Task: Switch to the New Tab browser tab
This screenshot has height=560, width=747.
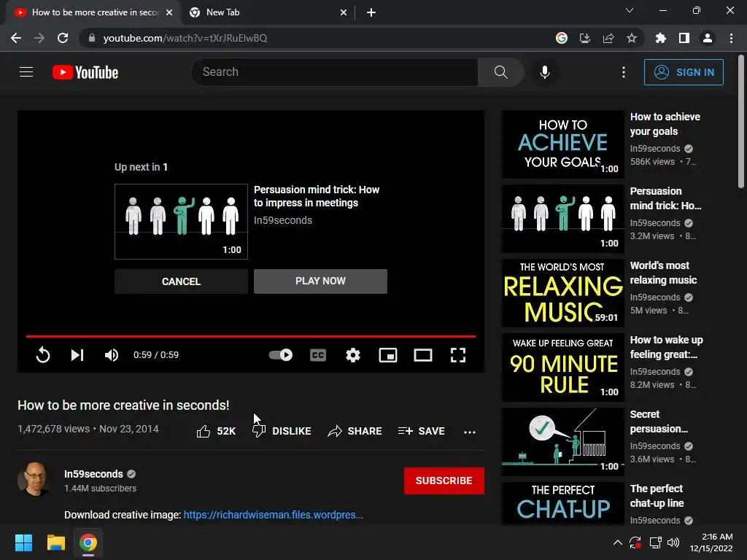Action: coord(267,12)
